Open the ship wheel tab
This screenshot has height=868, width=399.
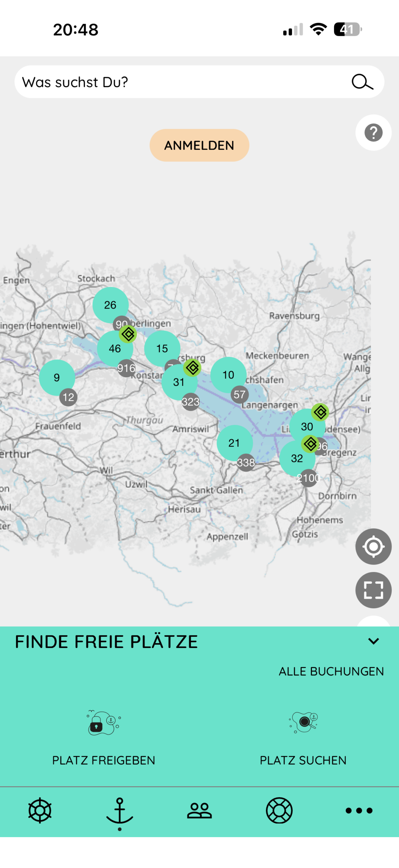[40, 810]
